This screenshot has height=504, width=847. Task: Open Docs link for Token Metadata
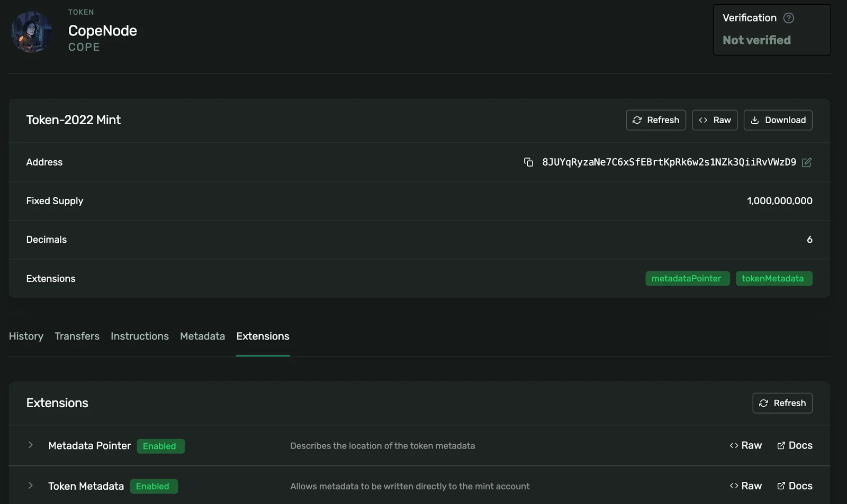tap(795, 485)
